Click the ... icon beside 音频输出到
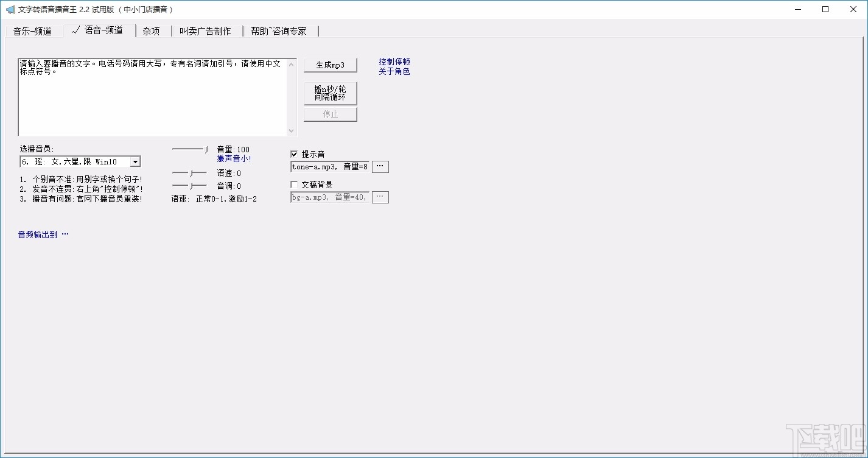 (65, 233)
